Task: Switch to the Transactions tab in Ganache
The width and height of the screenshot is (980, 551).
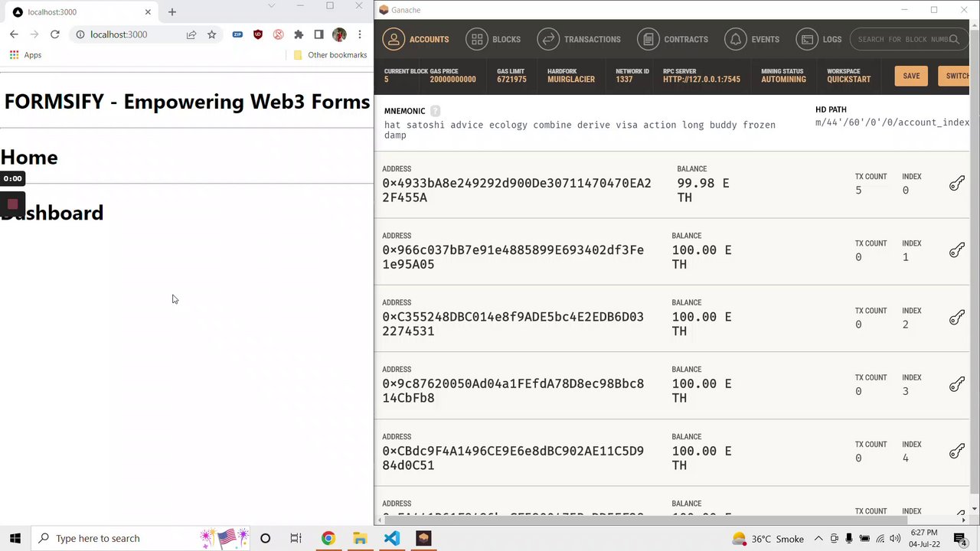Action: (x=579, y=39)
